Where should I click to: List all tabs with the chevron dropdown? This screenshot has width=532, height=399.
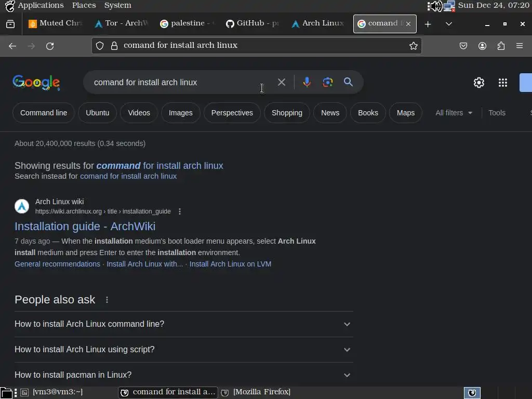(x=448, y=24)
